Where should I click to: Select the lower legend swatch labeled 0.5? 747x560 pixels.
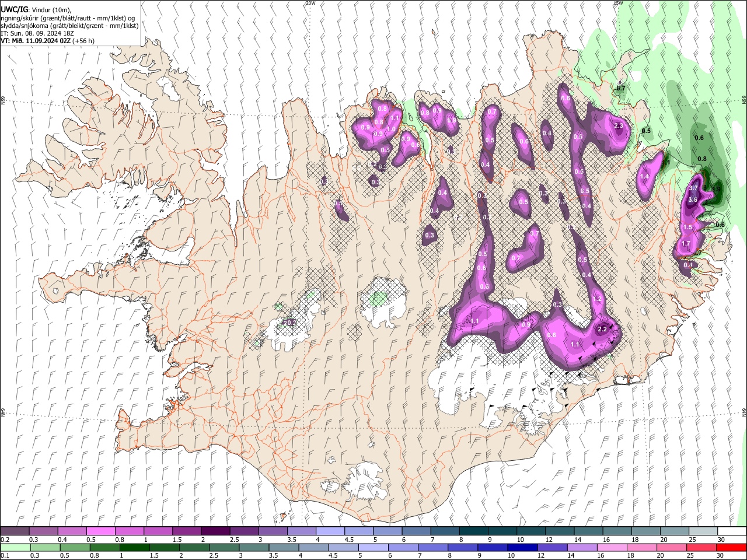pos(75,548)
